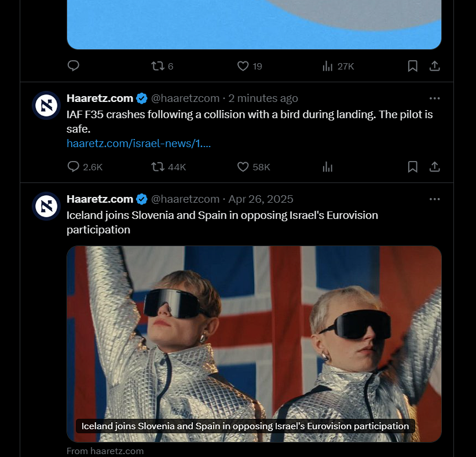Open the Iceland Eurovision article image card

254,343
